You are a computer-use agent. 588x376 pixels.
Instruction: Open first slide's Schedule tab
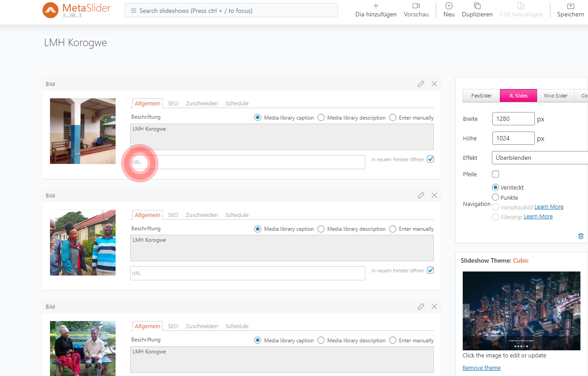coord(237,103)
